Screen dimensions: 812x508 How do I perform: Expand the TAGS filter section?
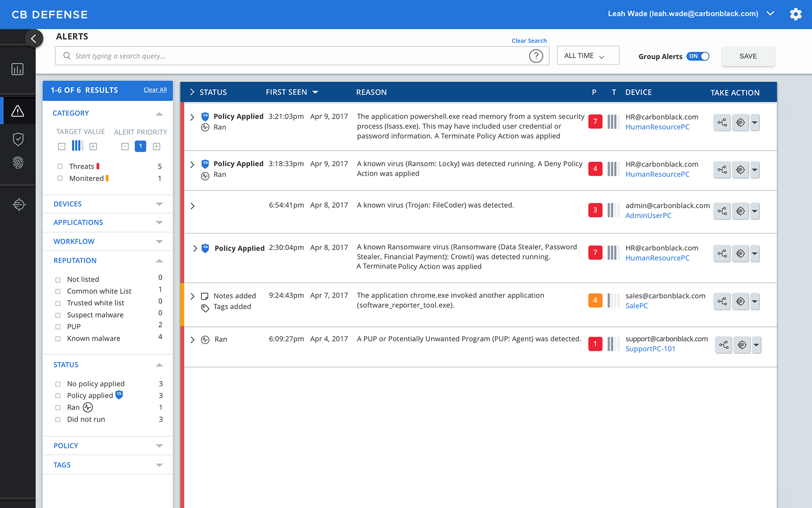pos(159,465)
